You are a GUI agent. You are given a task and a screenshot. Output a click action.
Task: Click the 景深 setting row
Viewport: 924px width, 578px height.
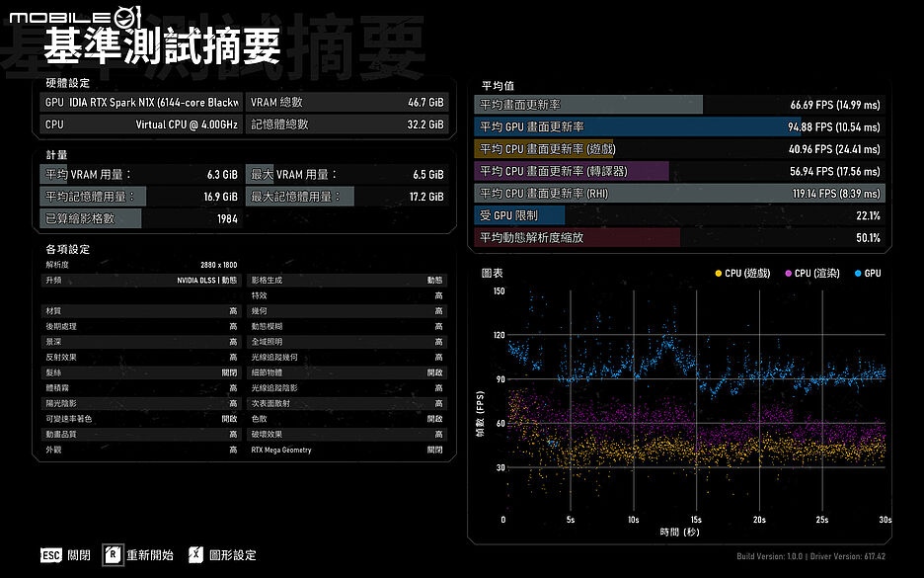coord(141,342)
